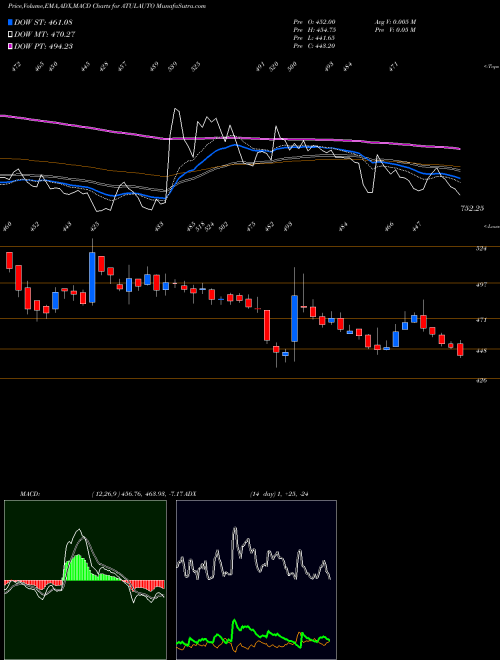Click the 497 price axis label
Viewport: 500px width, 660px height.
[481, 285]
